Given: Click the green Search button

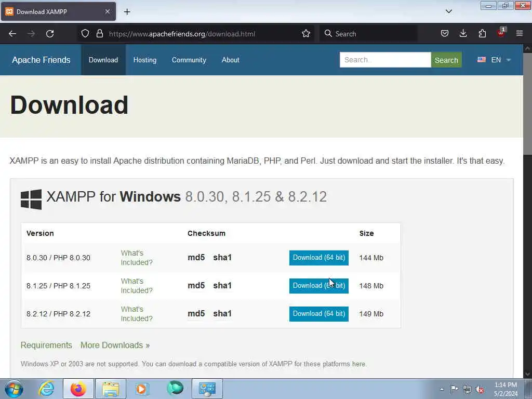Looking at the screenshot, I should [446, 60].
